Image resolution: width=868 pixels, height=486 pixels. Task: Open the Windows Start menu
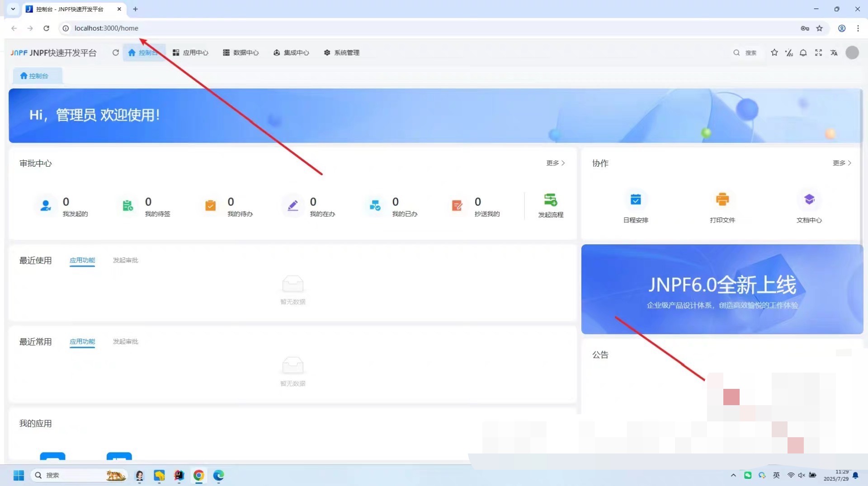[19, 475]
